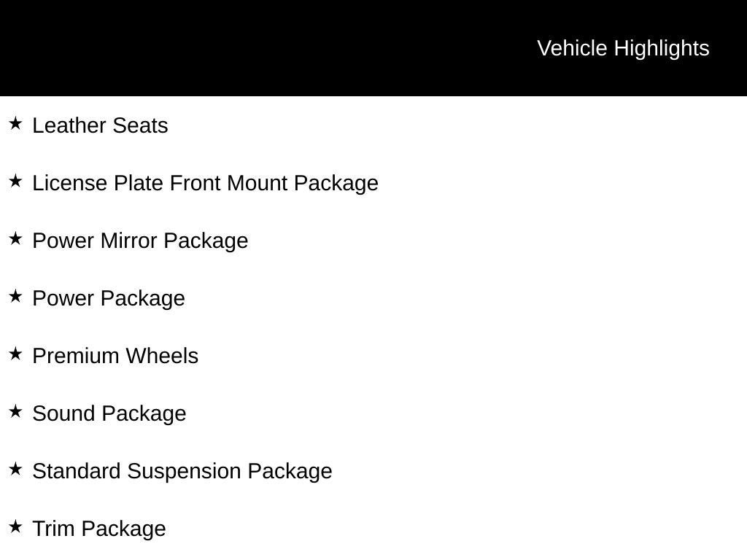Click the star beside License Plate Front Mount Package
This screenshot has width=747, height=560.
[x=15, y=181]
